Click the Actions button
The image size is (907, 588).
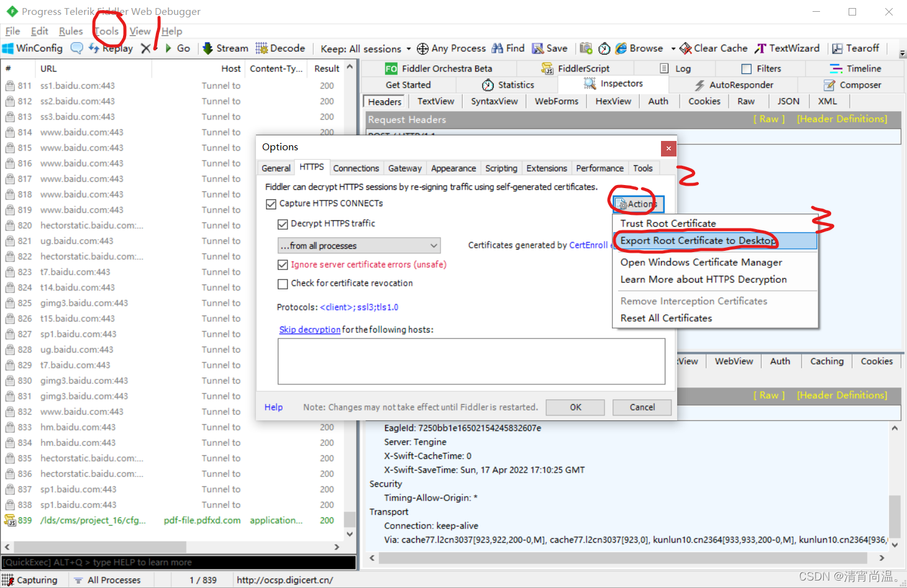638,204
